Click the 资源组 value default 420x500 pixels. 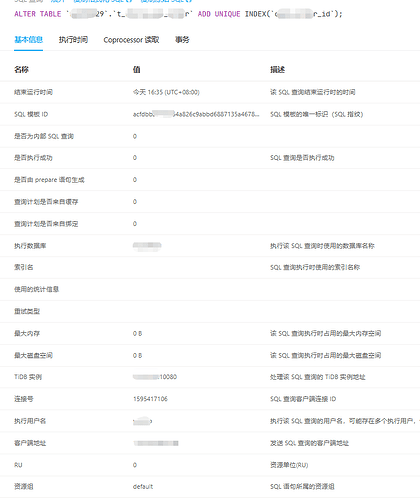click(143, 486)
